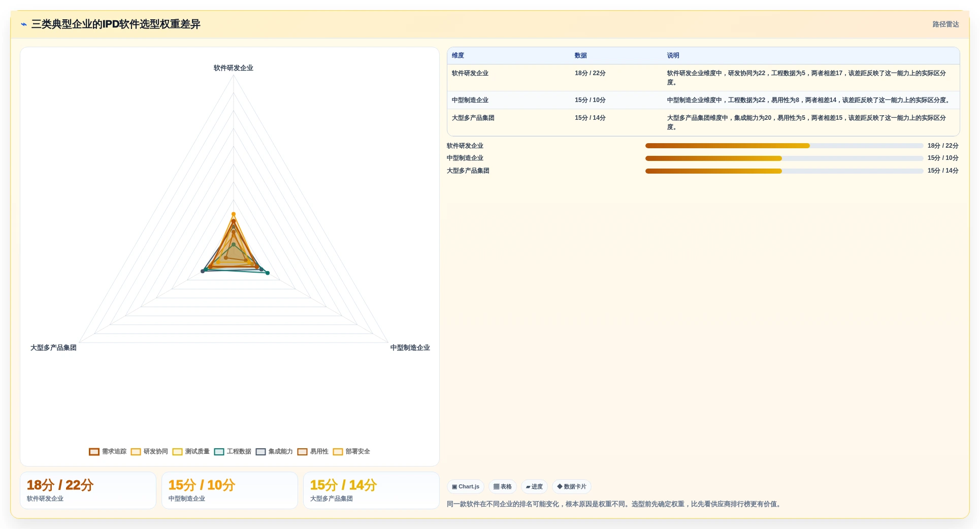Click the description text for 中型制造企业 row
The width and height of the screenshot is (980, 529).
click(809, 100)
